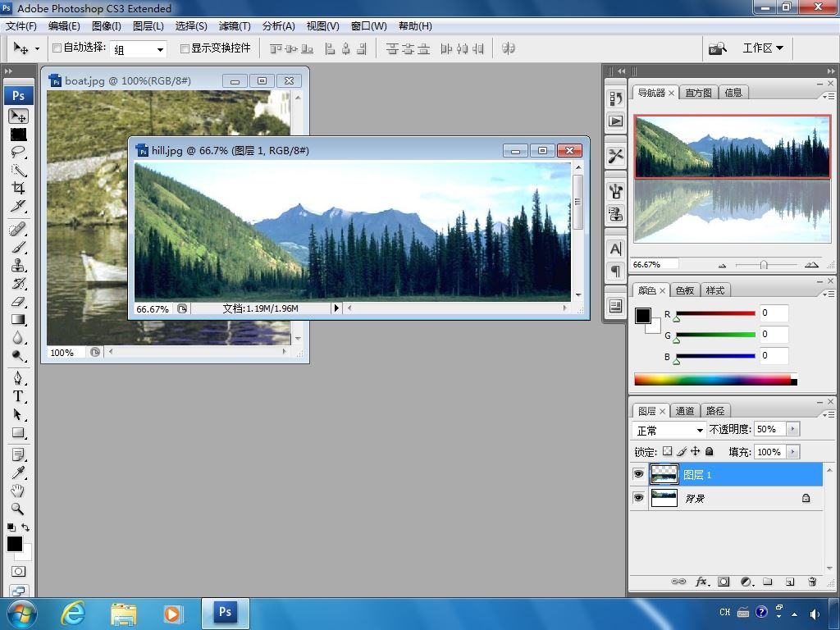Enable the 自动选择 checkbox
This screenshot has width=840, height=630.
pos(57,48)
